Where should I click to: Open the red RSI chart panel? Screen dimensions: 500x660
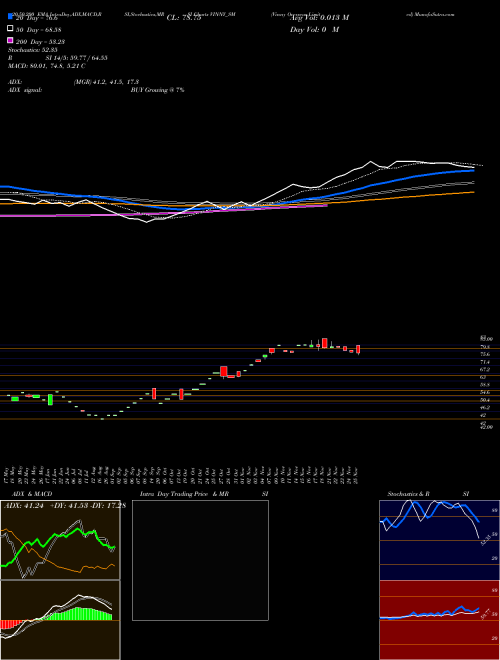coord(439,620)
